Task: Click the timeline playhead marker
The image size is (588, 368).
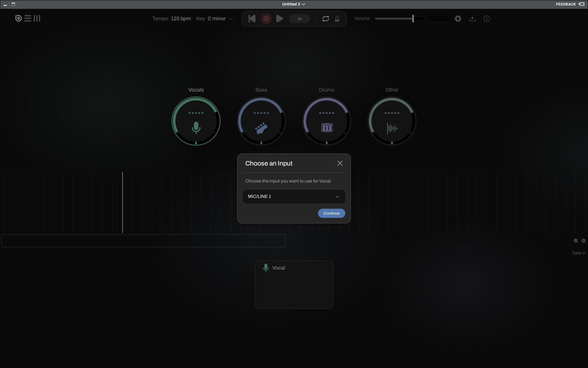Action: (x=123, y=202)
